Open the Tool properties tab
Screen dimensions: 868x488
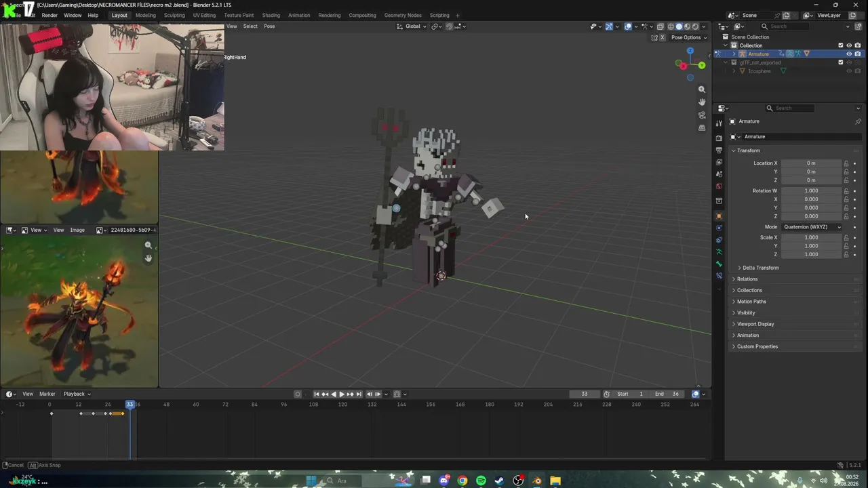pos(719,123)
